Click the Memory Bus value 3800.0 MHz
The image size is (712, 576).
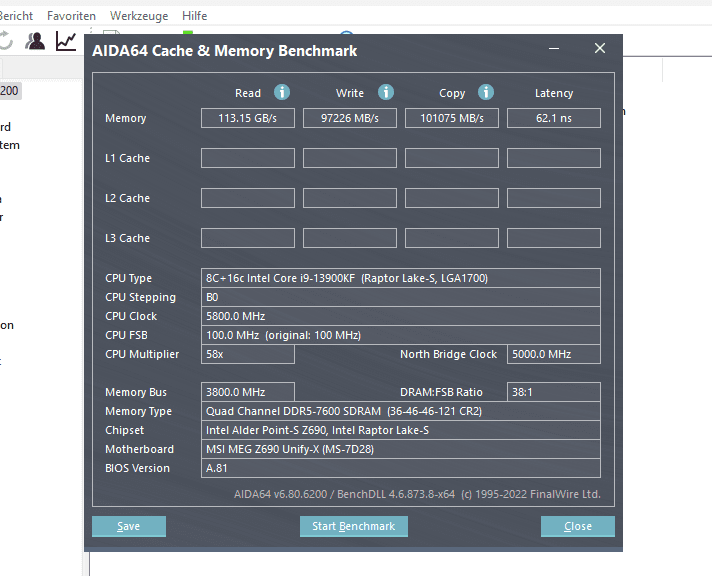[x=248, y=392]
